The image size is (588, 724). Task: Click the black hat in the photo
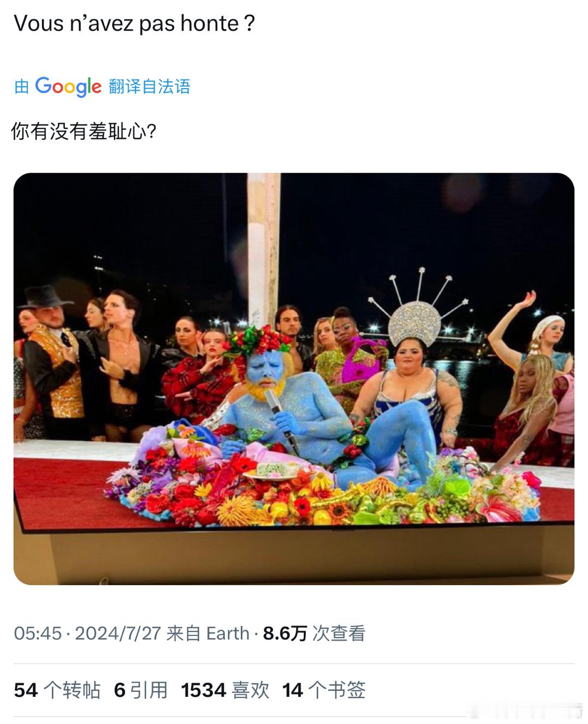45,297
